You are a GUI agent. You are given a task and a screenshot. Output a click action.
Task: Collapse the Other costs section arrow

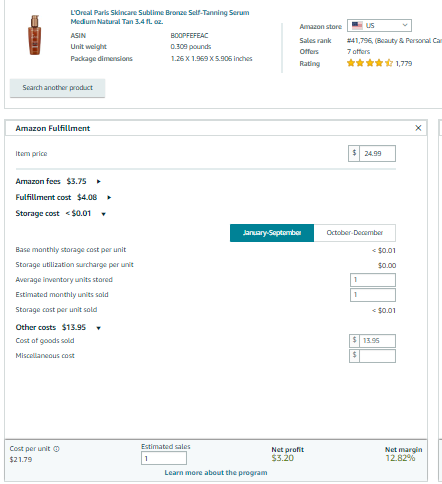(98, 328)
